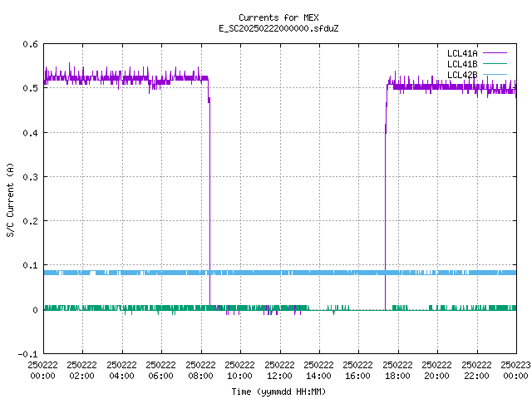Click the y-axis tick value 0.1
This screenshot has width=532, height=399.
(x=30, y=265)
